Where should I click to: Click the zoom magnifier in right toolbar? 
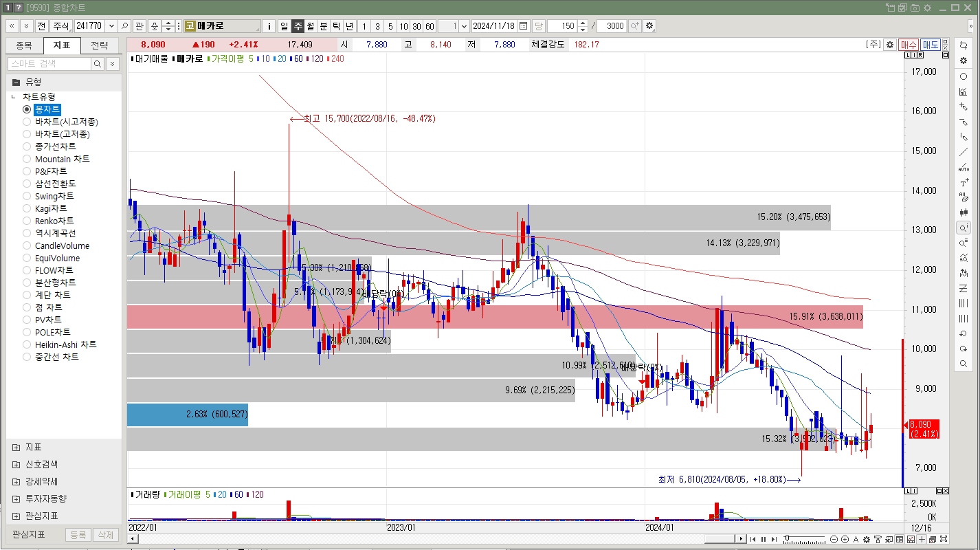click(964, 364)
